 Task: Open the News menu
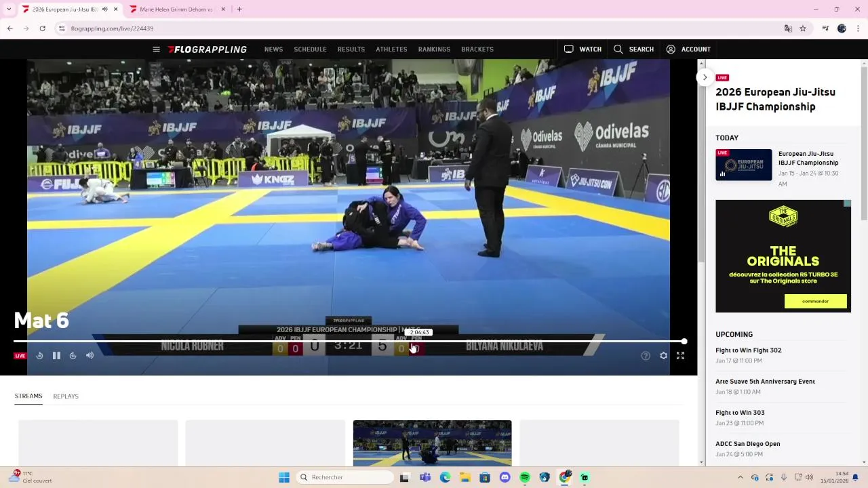(273, 49)
